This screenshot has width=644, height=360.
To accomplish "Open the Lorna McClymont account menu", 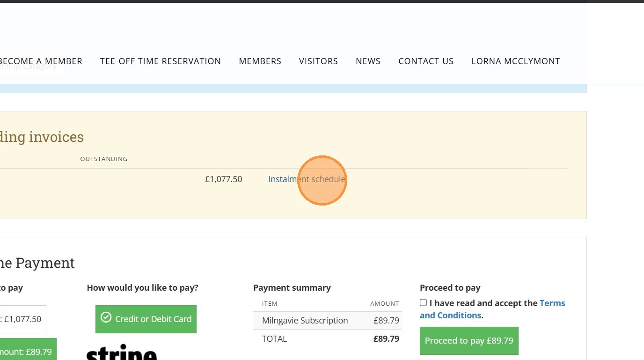I will coord(515,61).
